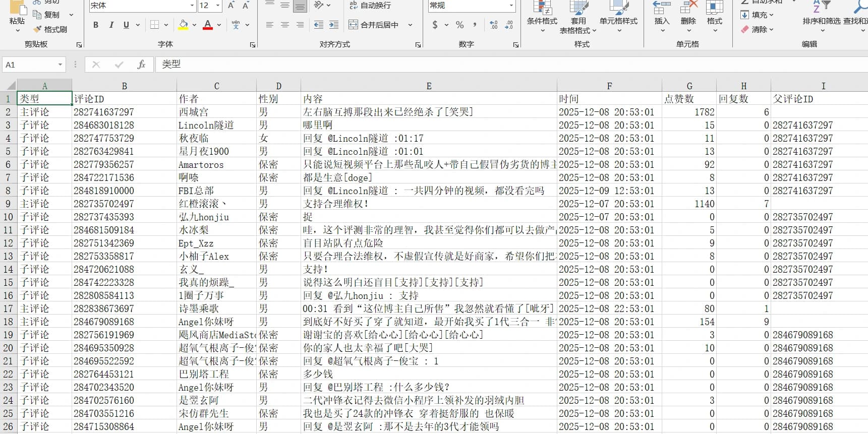This screenshot has width=868, height=434.
Task: Decrease indent
Action: (x=319, y=25)
